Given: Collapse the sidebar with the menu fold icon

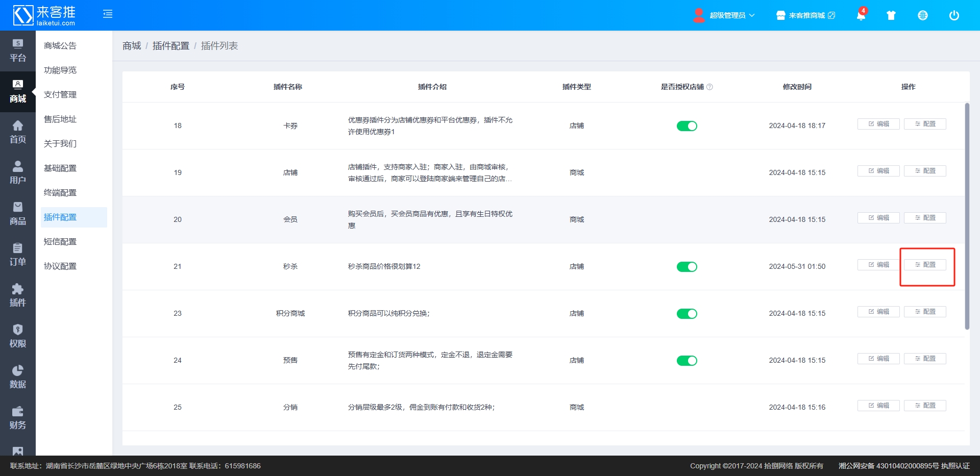Looking at the screenshot, I should pos(107,14).
